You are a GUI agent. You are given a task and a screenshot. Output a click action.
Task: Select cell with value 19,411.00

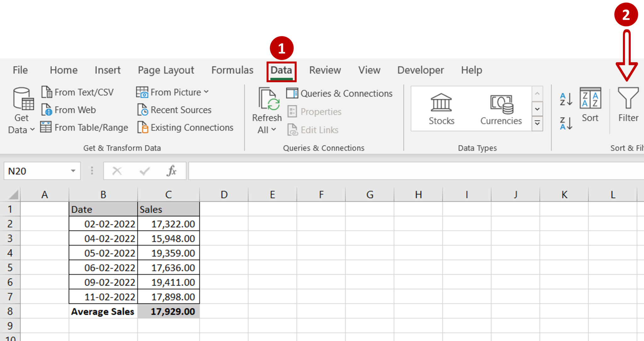pos(169,282)
